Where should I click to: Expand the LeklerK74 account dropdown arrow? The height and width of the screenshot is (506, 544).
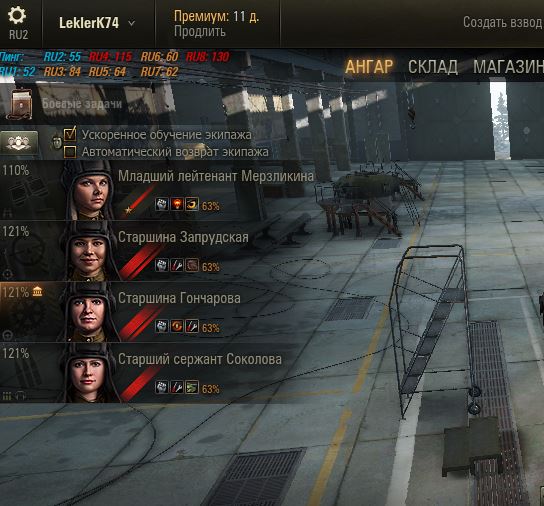(x=132, y=23)
